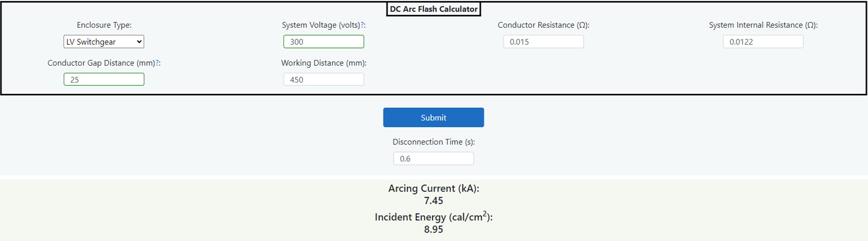Click the Incident Energy result value
The height and width of the screenshot is (241, 868).
pyautogui.click(x=433, y=229)
